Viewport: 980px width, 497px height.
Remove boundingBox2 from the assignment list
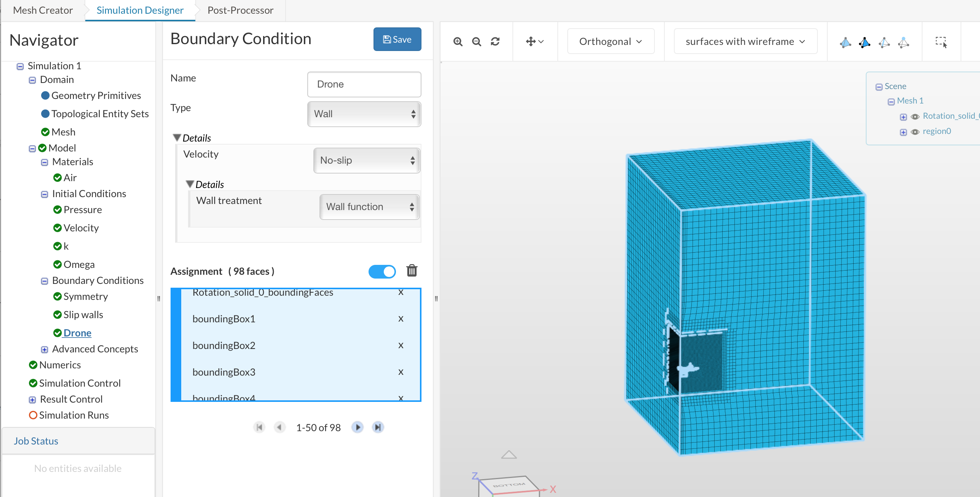tap(401, 345)
